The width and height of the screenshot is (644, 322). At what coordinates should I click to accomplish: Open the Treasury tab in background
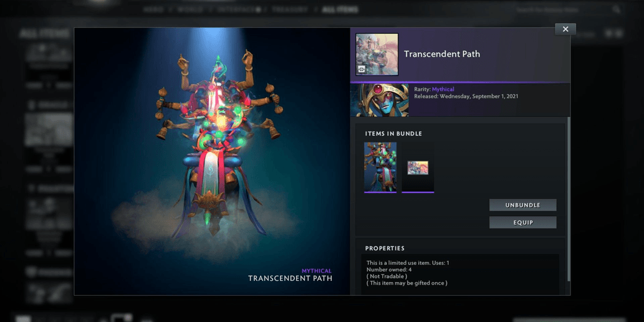point(289,9)
